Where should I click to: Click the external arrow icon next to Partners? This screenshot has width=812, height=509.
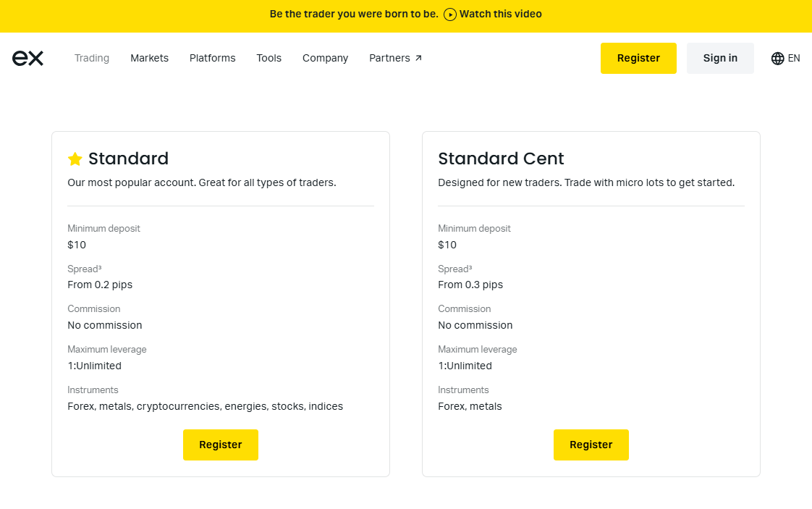click(418, 59)
